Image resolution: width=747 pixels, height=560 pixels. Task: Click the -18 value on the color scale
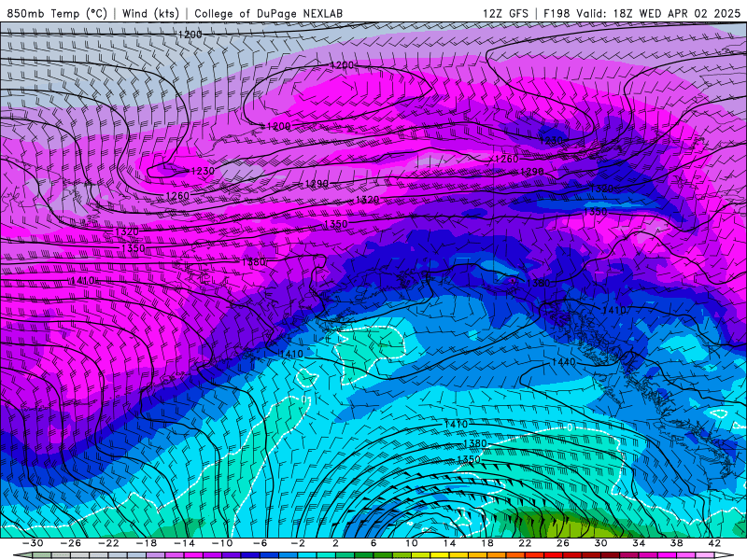pyautogui.click(x=147, y=543)
